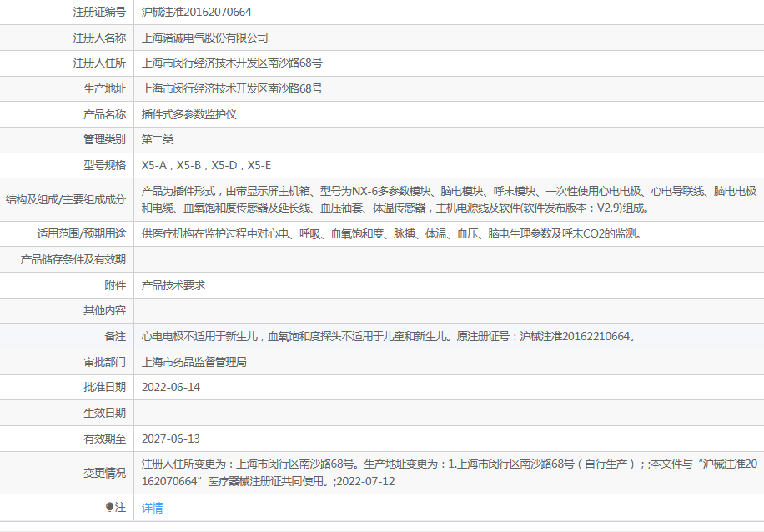
Task: Click the lightbulb icon beside 注
Action: pyautogui.click(x=109, y=508)
